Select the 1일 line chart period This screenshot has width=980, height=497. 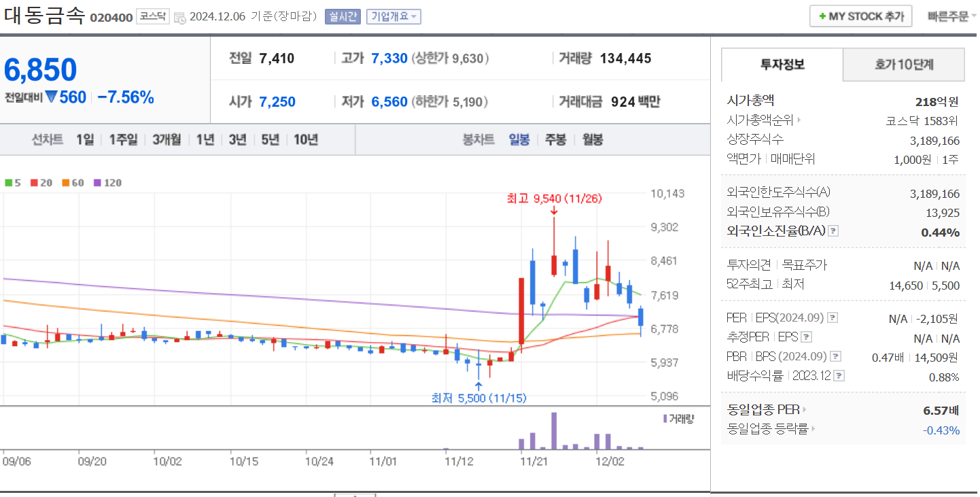(x=85, y=140)
